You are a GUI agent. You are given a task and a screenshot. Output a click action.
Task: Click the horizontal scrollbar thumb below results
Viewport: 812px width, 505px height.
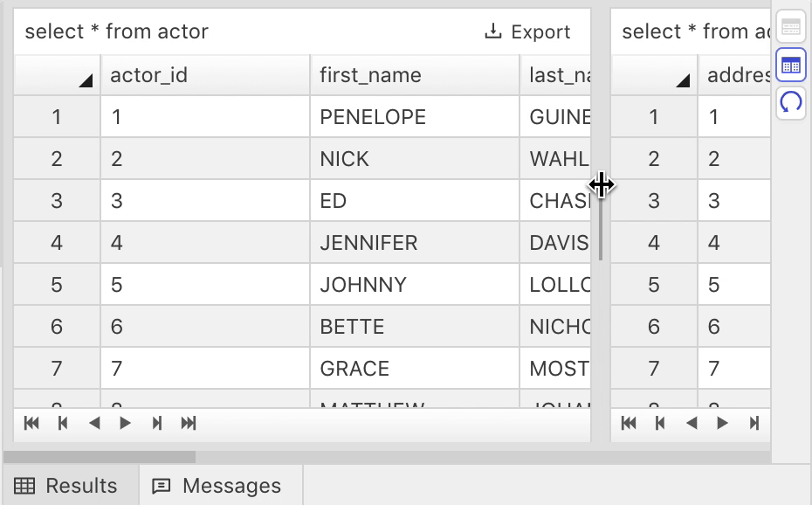(100, 457)
